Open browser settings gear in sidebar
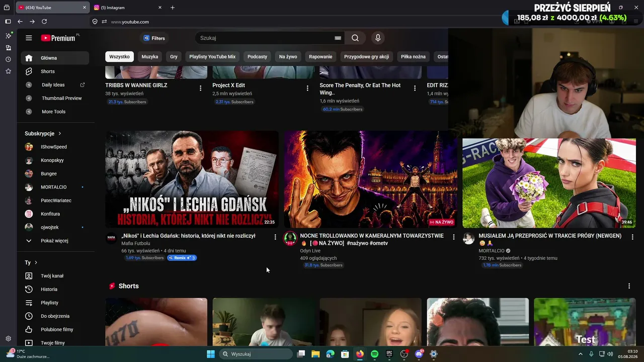The height and width of the screenshot is (362, 644). point(8,339)
